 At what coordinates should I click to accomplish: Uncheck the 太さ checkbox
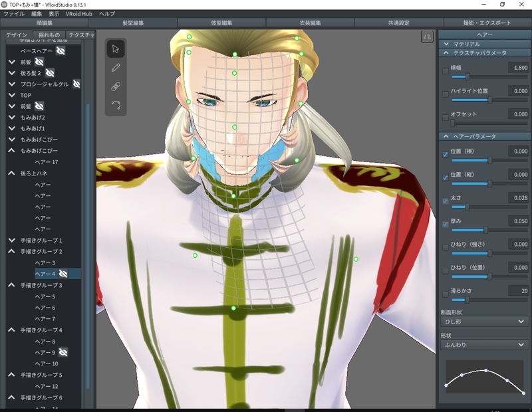446,201
